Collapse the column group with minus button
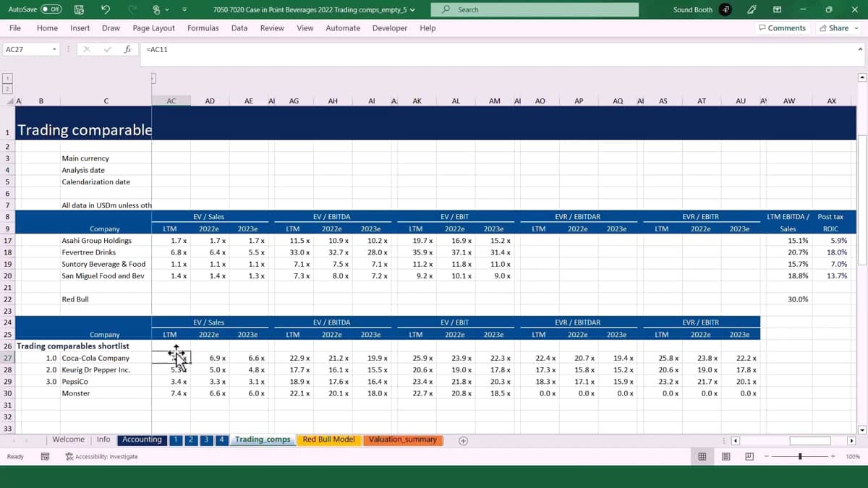This screenshot has height=488, width=868. [x=153, y=78]
